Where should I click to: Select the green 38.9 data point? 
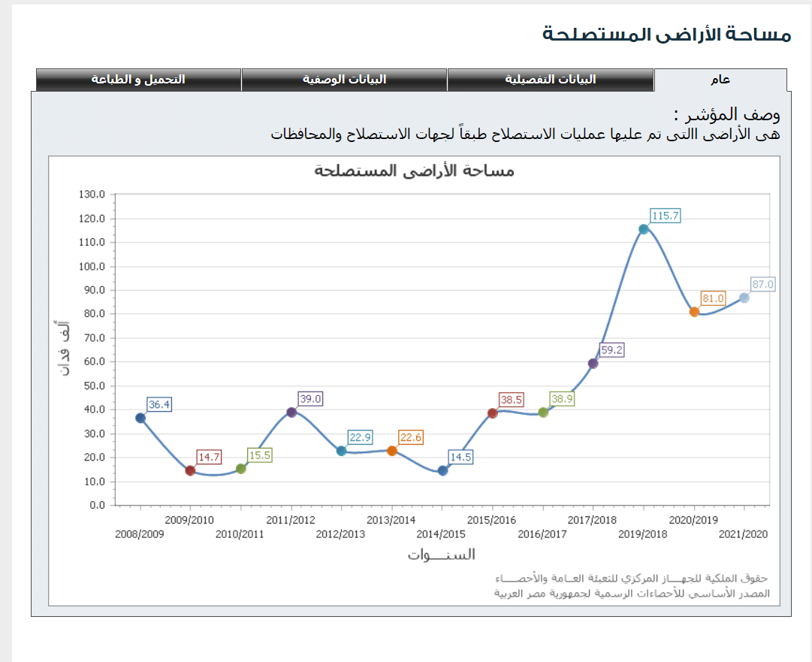point(542,412)
